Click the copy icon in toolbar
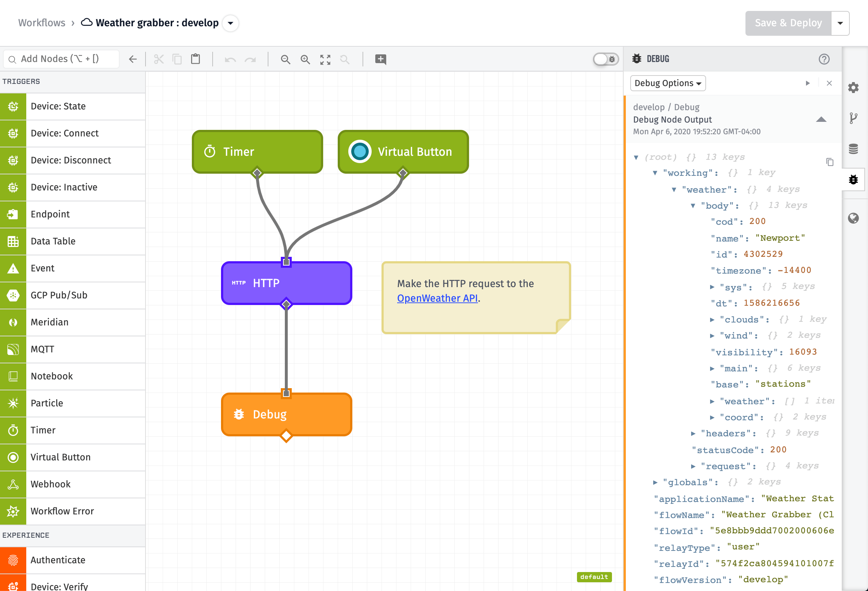The image size is (868, 591). 177,59
